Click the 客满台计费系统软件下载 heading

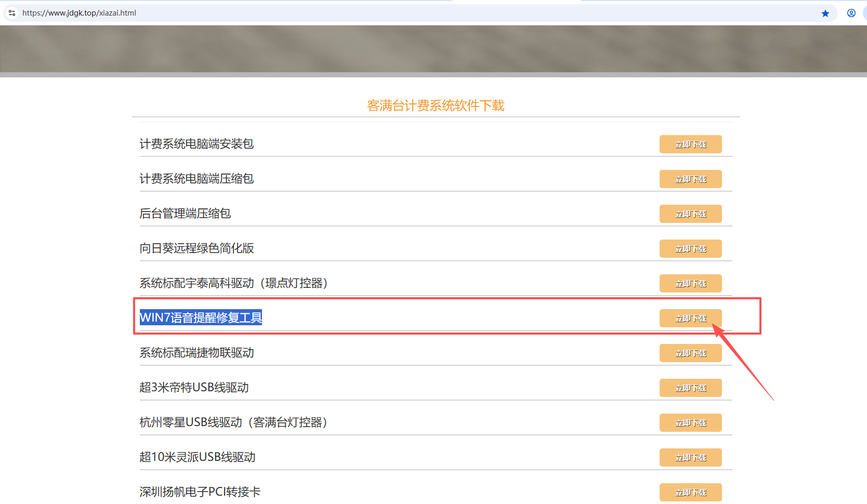point(436,106)
